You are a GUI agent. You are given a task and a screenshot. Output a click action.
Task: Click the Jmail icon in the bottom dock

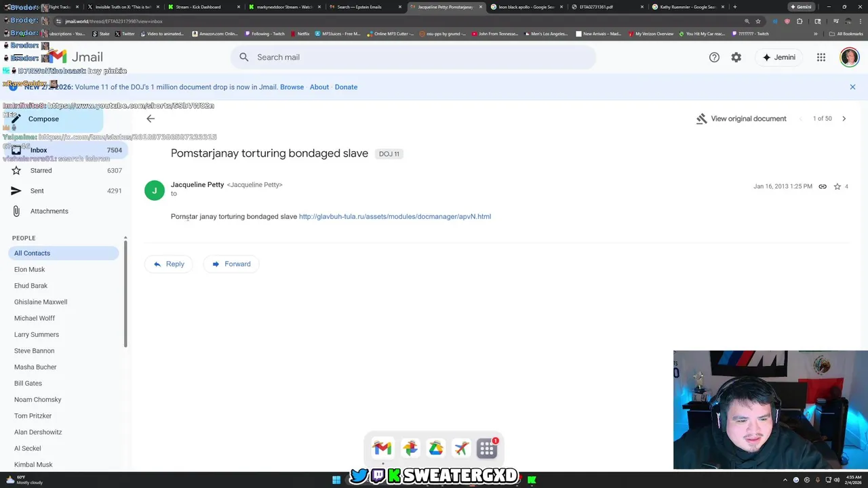point(382,448)
